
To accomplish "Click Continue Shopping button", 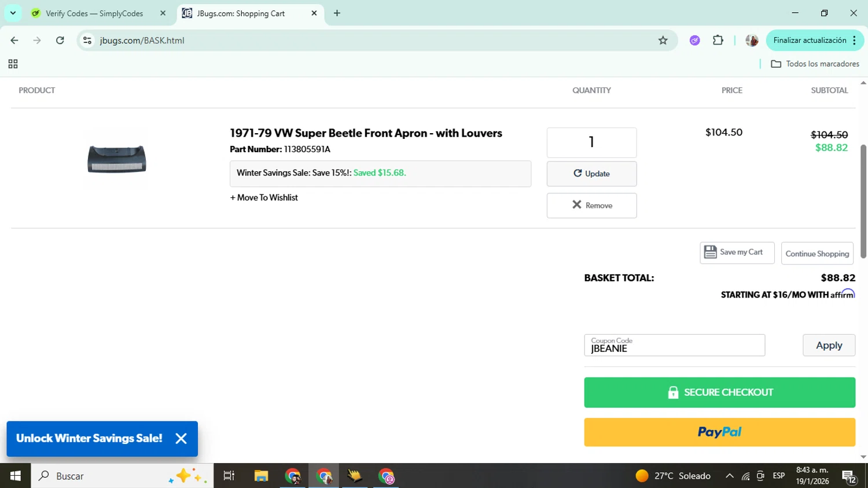I will click(817, 254).
